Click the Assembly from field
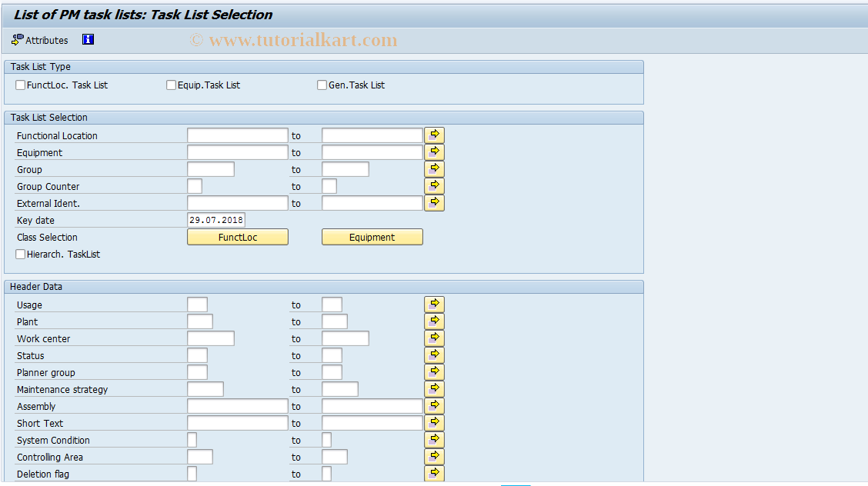 click(238, 406)
